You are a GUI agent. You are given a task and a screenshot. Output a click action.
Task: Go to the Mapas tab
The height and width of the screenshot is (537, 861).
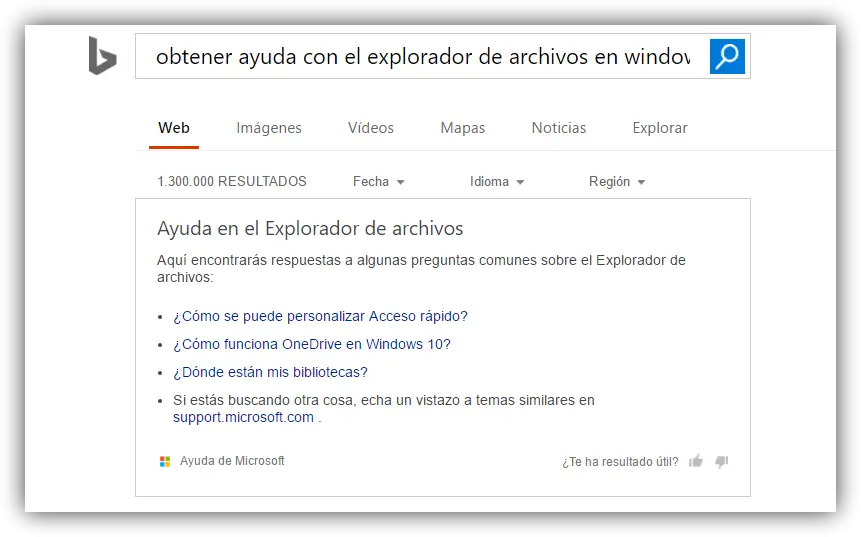[x=463, y=128]
